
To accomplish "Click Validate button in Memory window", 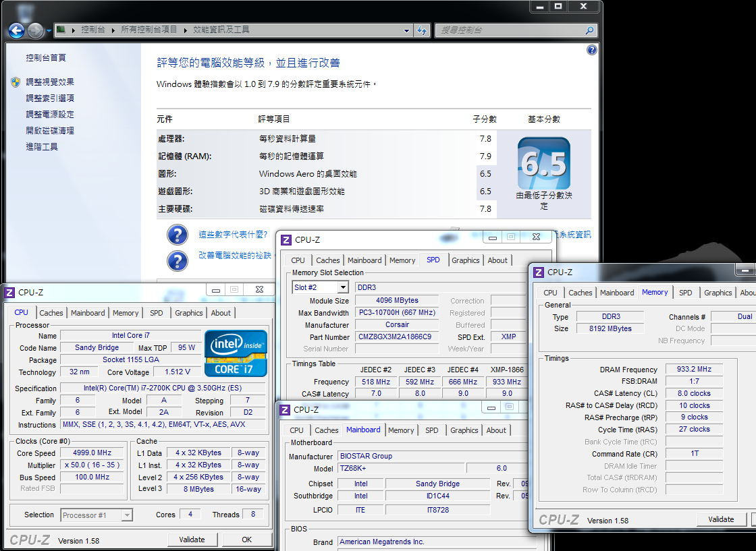I will [x=721, y=520].
